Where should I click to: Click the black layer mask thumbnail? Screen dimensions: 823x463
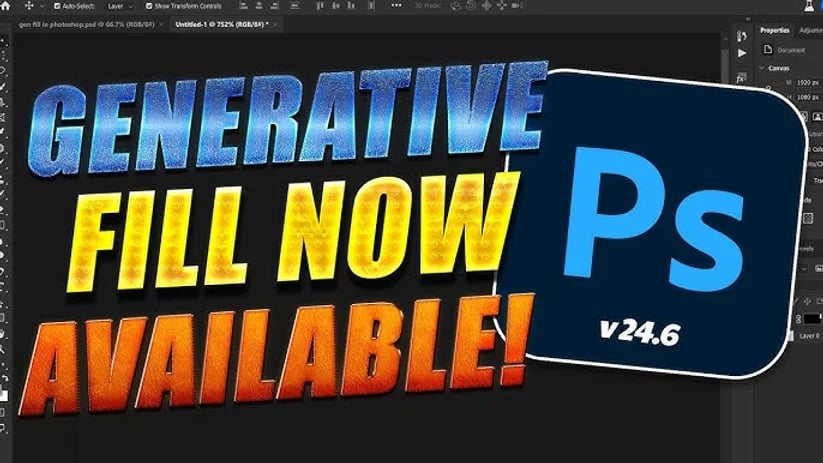tap(812, 318)
